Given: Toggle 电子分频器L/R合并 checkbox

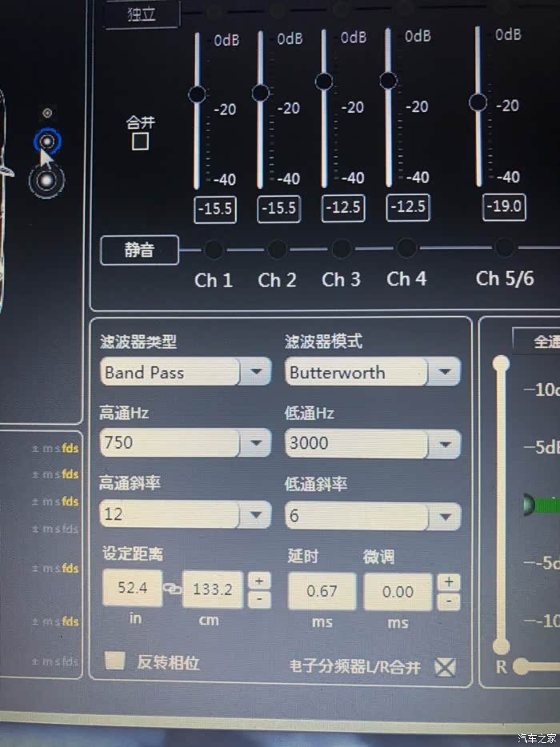Looking at the screenshot, I should point(445,667).
